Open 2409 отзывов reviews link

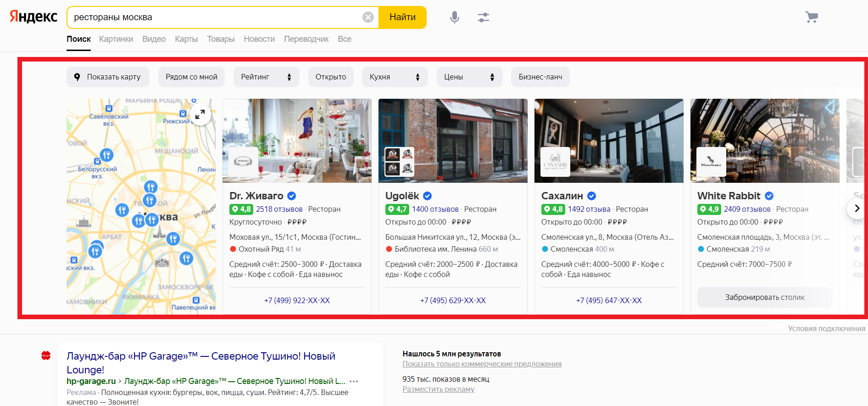coord(747,209)
